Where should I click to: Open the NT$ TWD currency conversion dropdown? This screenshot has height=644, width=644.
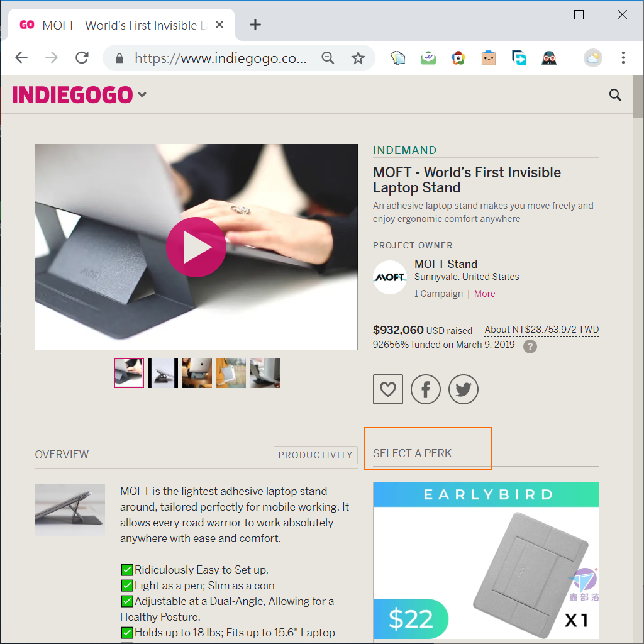coord(541,330)
